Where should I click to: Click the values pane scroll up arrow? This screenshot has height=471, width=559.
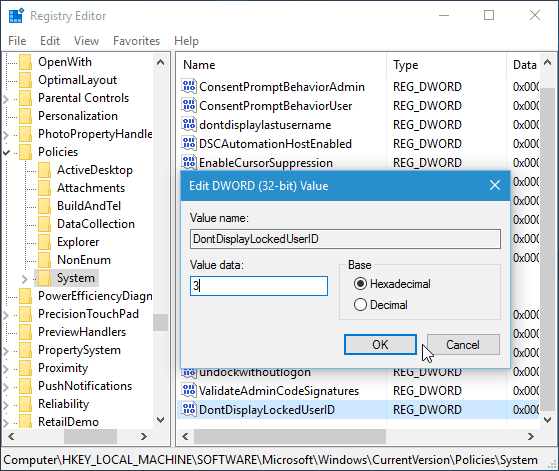click(x=547, y=63)
